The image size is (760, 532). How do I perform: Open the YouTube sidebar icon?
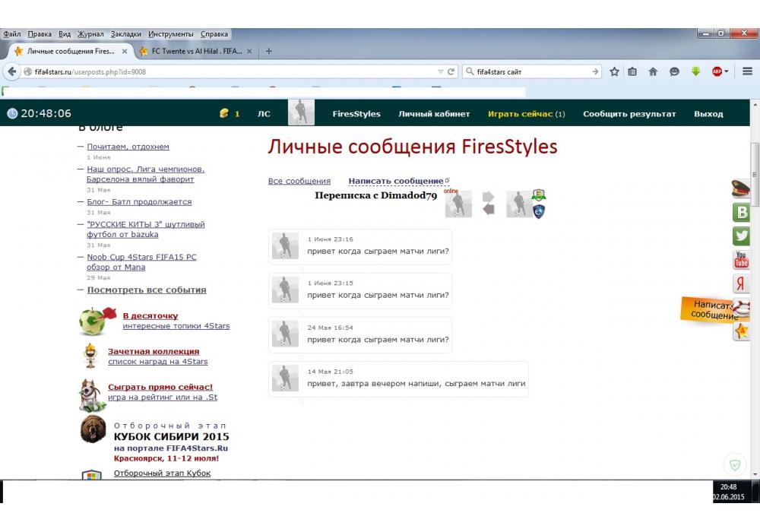click(741, 260)
